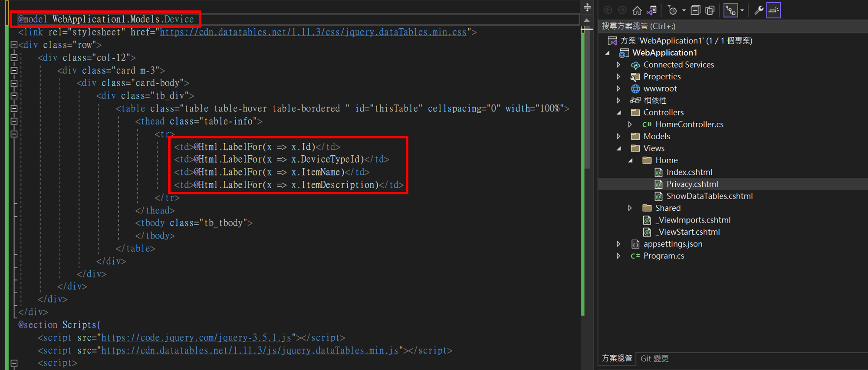Click the Home icon in Solution Explorer toolbar
This screenshot has height=370, width=868.
(x=637, y=10)
